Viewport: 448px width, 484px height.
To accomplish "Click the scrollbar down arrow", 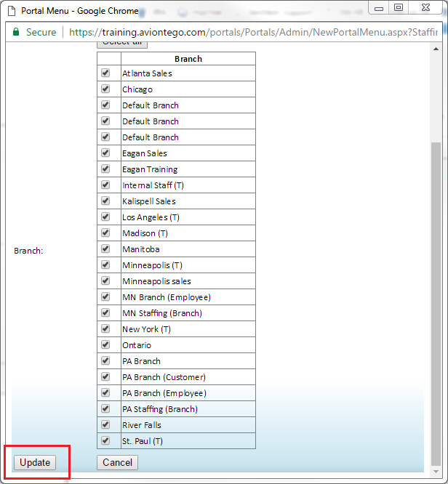I will tap(436, 472).
